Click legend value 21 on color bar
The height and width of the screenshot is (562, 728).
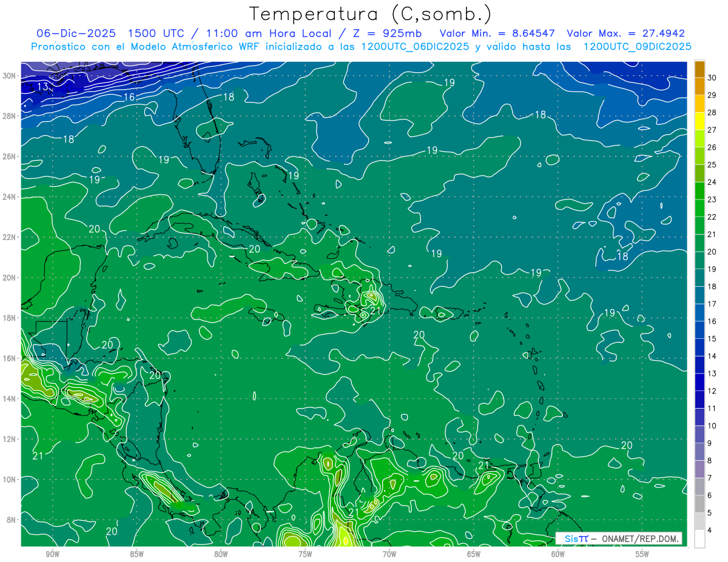712,234
